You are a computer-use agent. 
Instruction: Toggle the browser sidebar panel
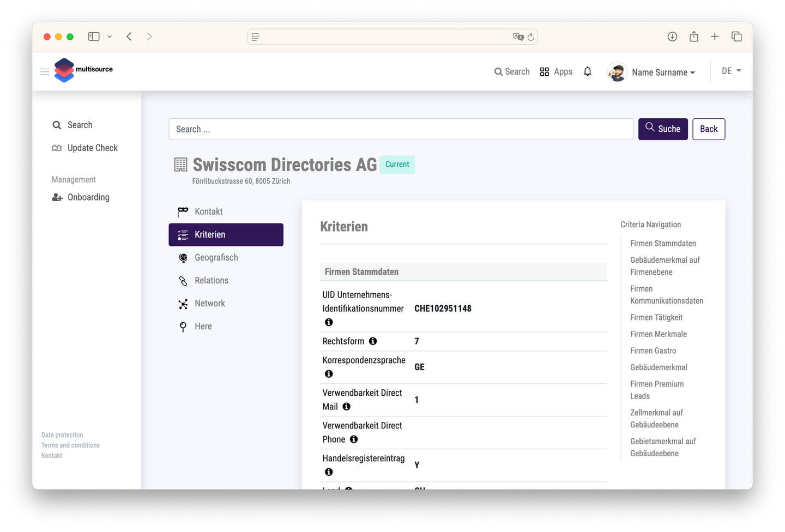pyautogui.click(x=94, y=37)
